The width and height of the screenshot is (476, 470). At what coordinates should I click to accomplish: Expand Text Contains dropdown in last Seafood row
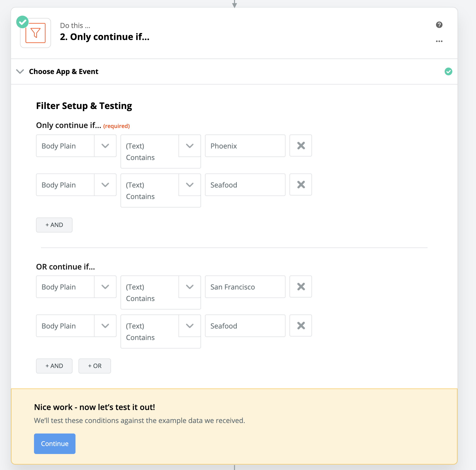[x=190, y=326]
